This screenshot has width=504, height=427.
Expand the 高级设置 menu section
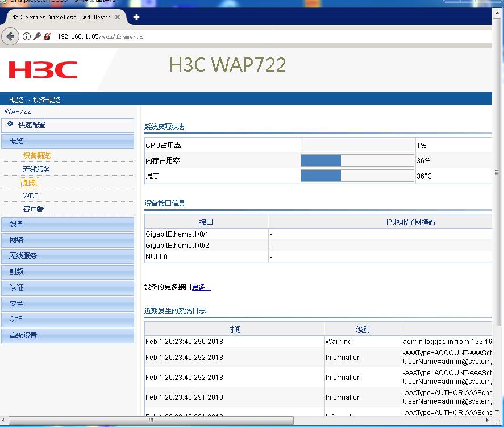(68, 335)
